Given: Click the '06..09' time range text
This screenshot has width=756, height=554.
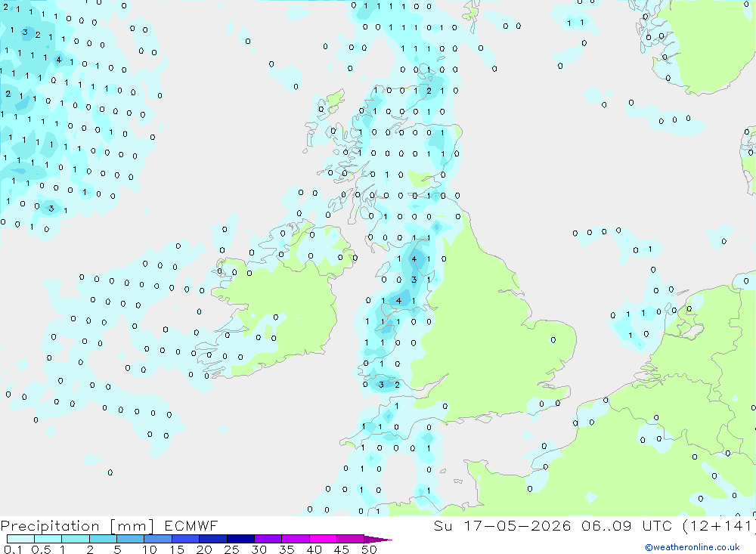Looking at the screenshot, I should [x=606, y=525].
